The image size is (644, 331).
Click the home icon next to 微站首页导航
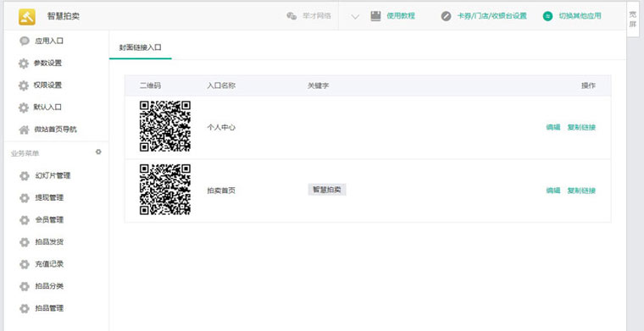click(25, 130)
